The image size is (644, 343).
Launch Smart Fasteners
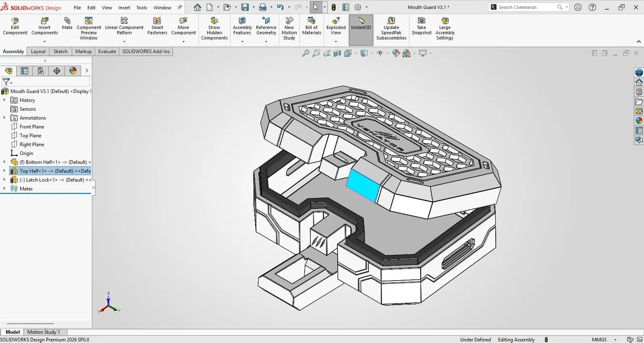(157, 26)
